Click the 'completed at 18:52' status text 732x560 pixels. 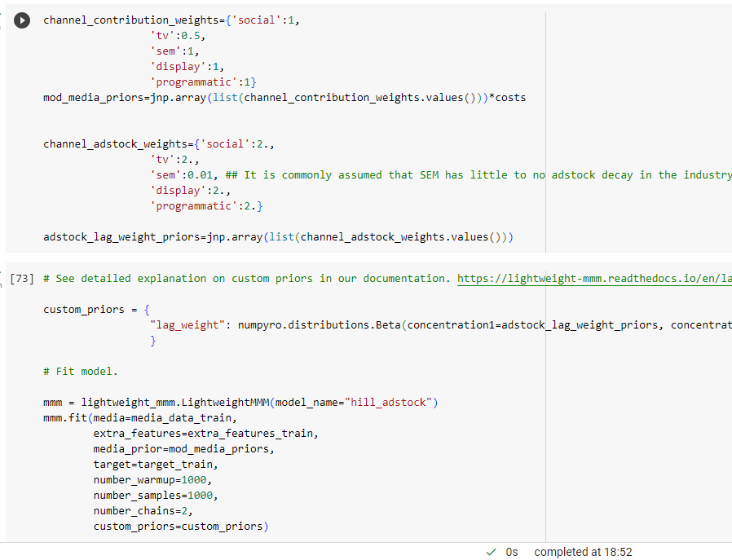point(583,552)
